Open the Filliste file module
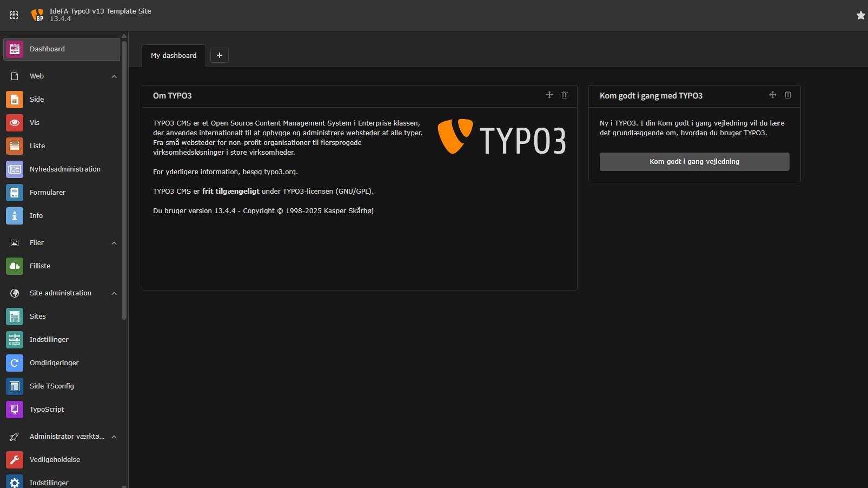 point(40,266)
